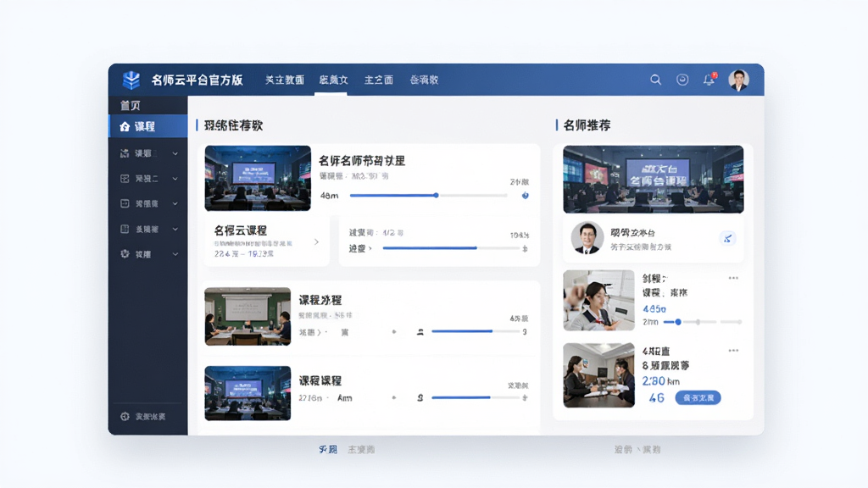Open 首页 in the sidebar
Viewport: 868px width, 488px height.
[x=130, y=105]
